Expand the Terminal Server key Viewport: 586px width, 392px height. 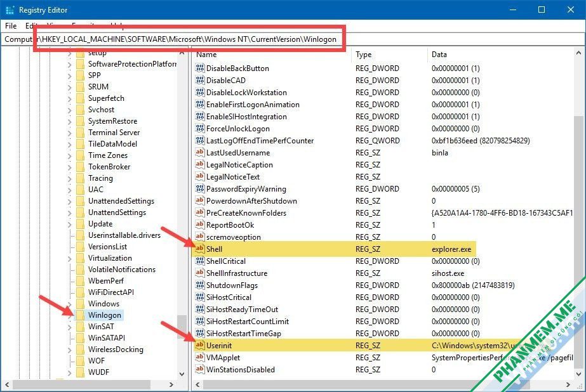coord(69,133)
